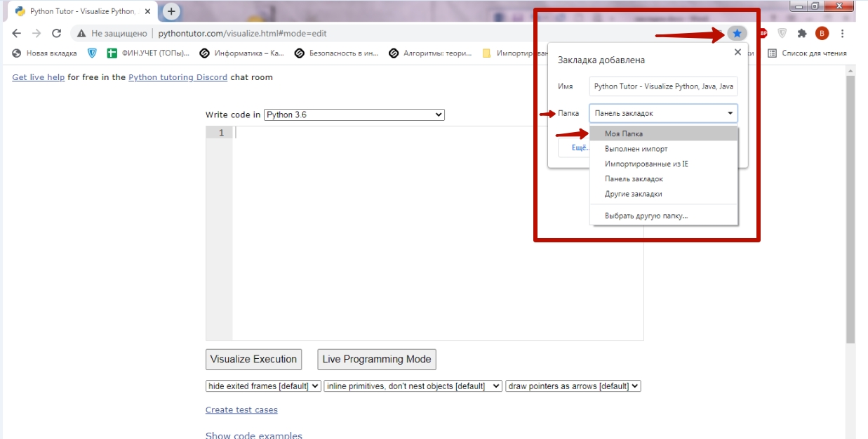Click the Live Programming Mode button

click(x=377, y=359)
